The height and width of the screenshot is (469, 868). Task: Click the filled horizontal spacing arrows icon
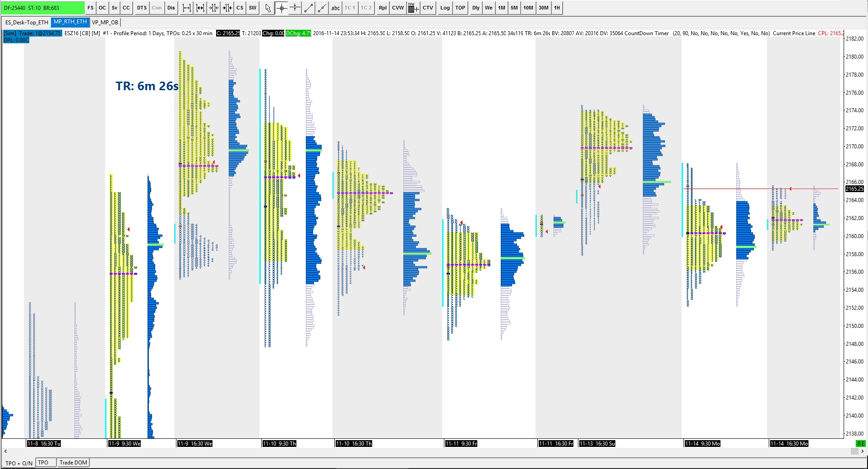tap(200, 8)
